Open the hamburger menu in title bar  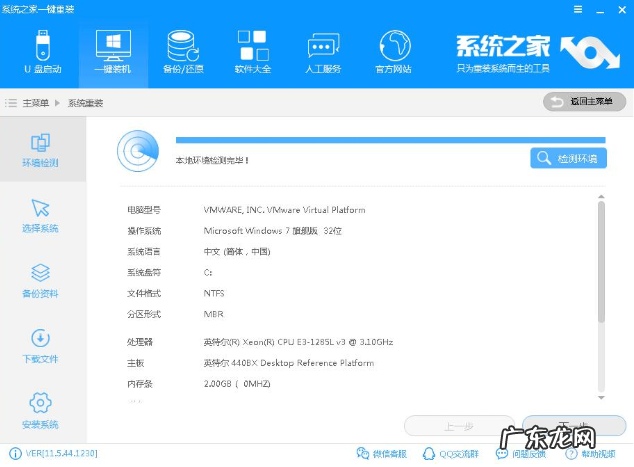tap(578, 9)
